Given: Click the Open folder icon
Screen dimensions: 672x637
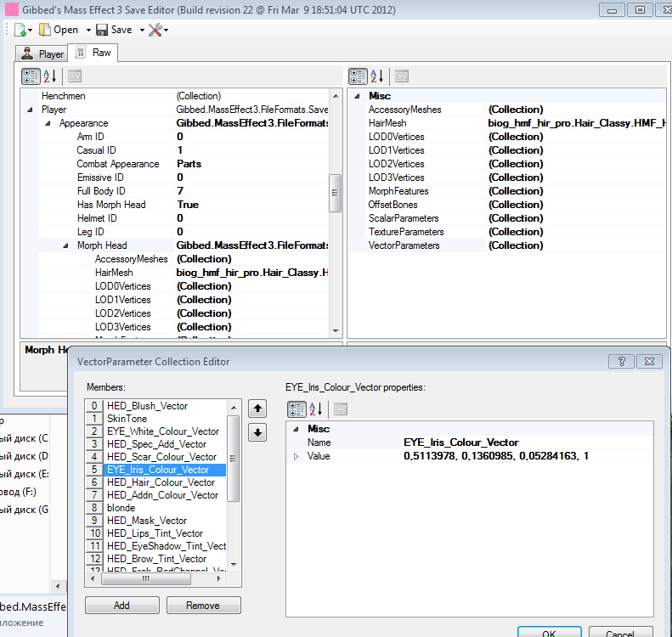Looking at the screenshot, I should pyautogui.click(x=44, y=30).
